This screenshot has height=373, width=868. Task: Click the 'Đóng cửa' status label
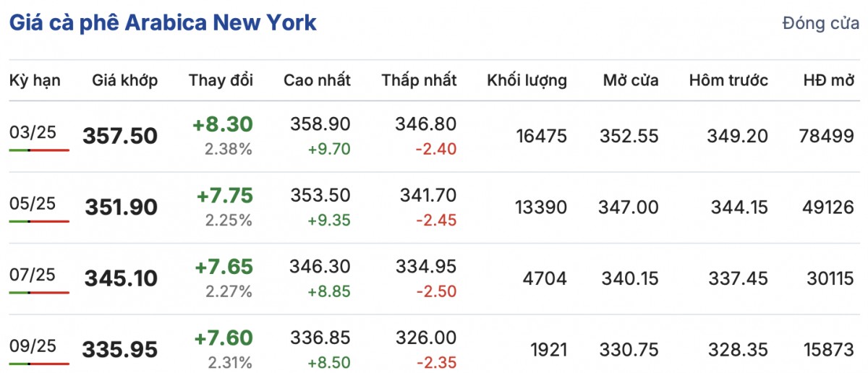[x=820, y=23]
